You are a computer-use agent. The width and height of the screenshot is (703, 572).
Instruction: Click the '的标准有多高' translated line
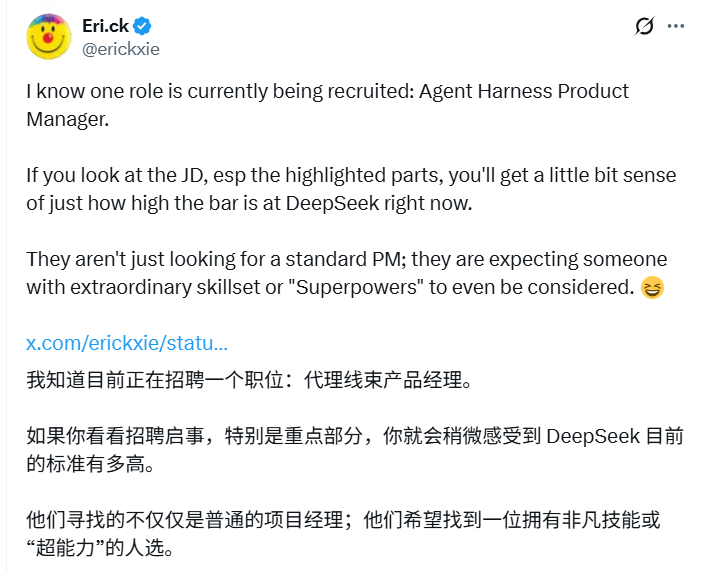(91, 464)
